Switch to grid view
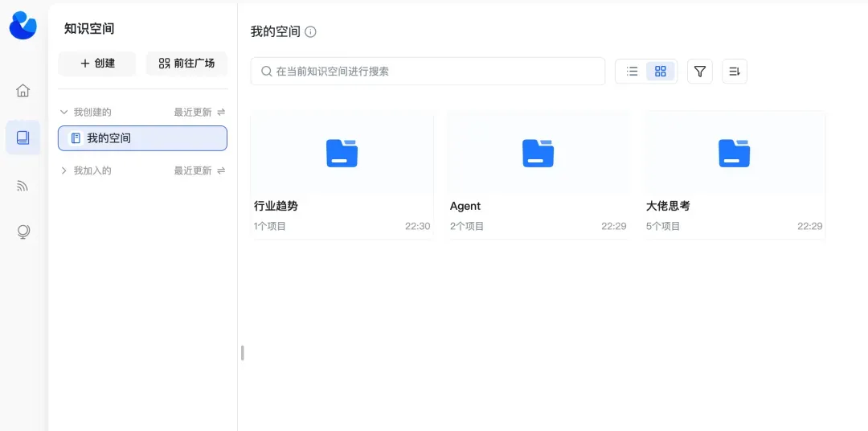868x431 pixels. [661, 71]
